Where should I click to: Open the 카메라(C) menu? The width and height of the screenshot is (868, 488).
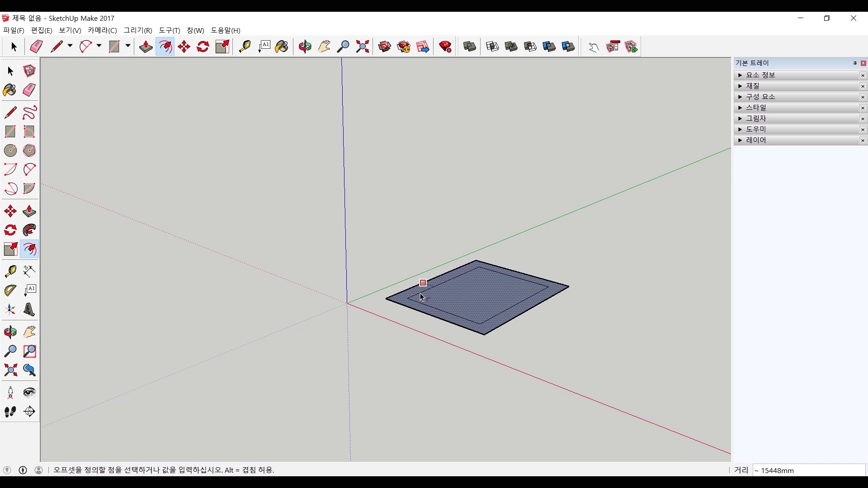tap(102, 30)
